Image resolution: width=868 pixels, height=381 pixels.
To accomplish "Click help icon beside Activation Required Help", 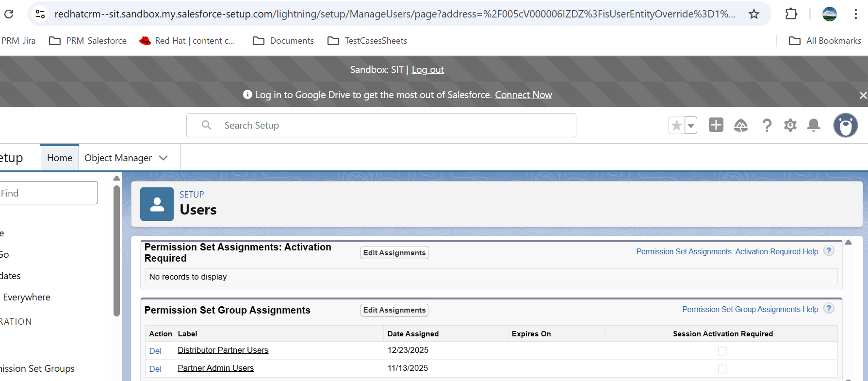I will 829,251.
